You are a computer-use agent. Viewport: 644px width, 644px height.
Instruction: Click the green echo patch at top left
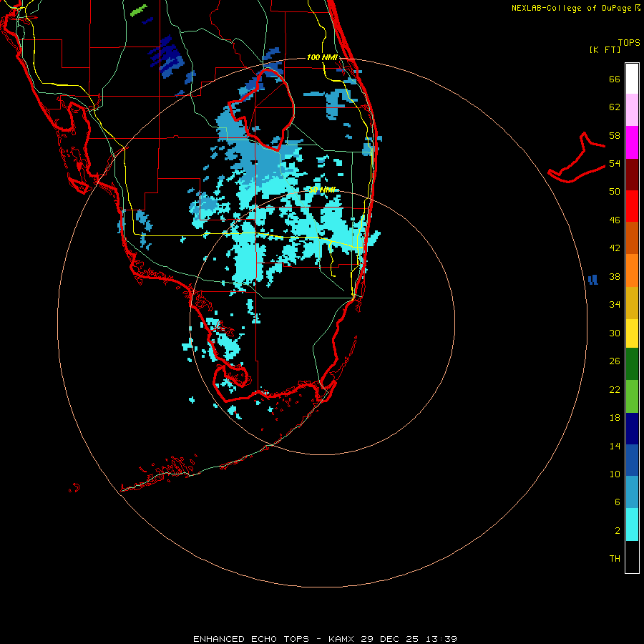pos(138,10)
